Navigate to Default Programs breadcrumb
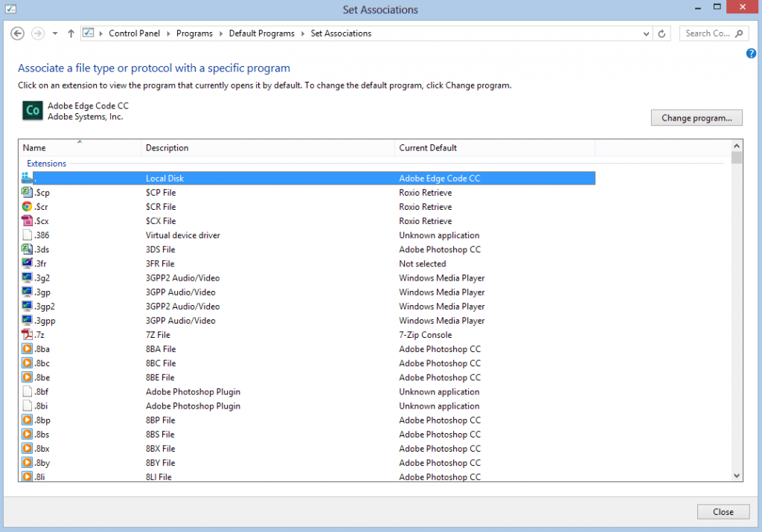 [261, 33]
